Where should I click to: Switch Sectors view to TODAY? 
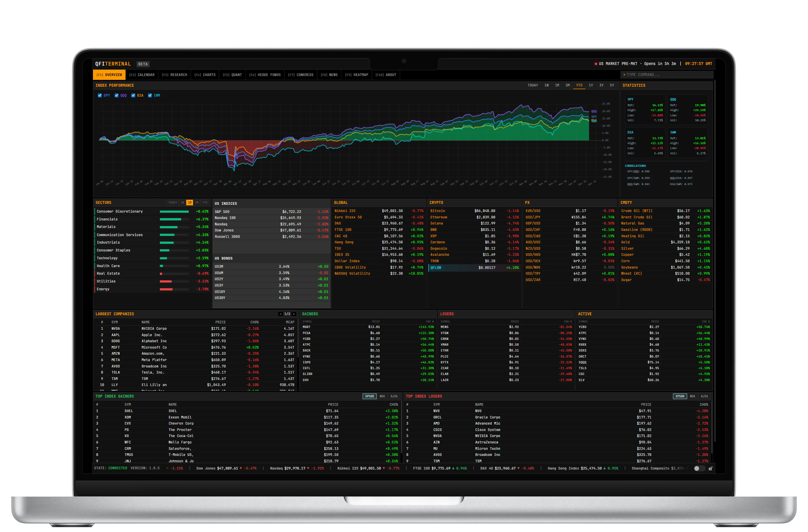tap(173, 202)
